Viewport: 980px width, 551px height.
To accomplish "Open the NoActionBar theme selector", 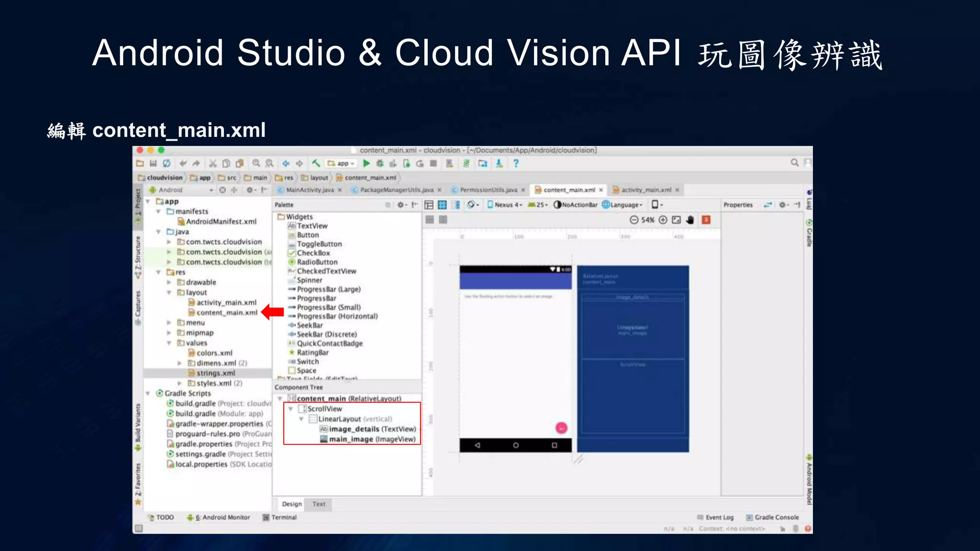I will click(x=576, y=205).
